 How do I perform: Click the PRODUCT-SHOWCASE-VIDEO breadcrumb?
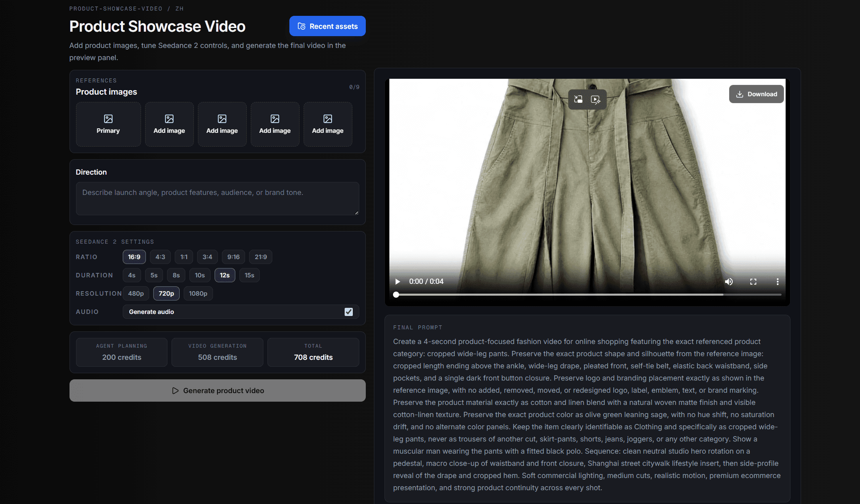click(116, 9)
